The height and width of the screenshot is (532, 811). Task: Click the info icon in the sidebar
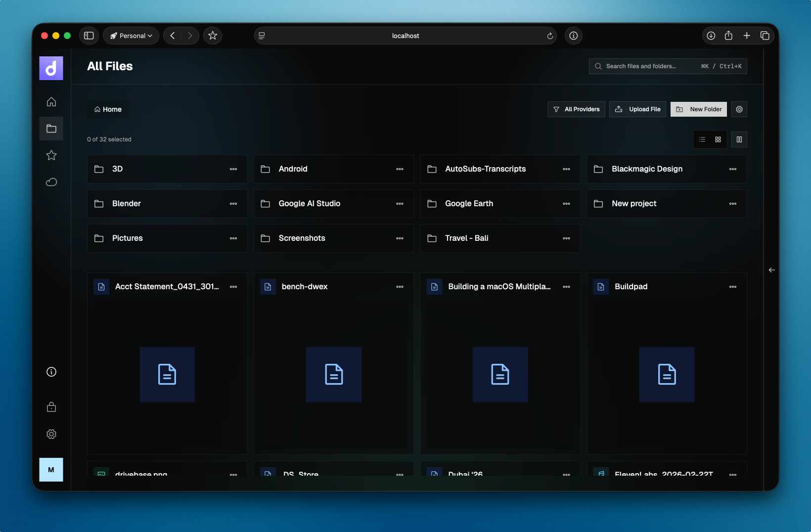51,372
